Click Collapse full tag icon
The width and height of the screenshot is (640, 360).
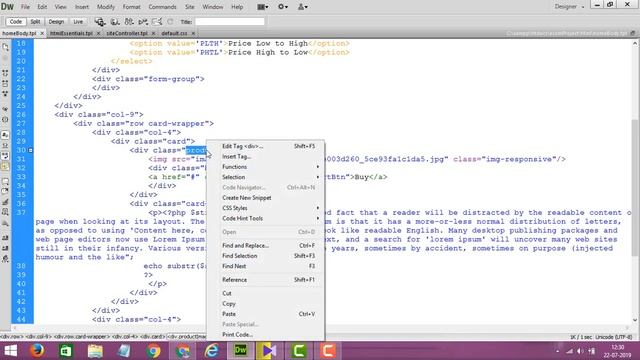pyautogui.click(x=5, y=73)
